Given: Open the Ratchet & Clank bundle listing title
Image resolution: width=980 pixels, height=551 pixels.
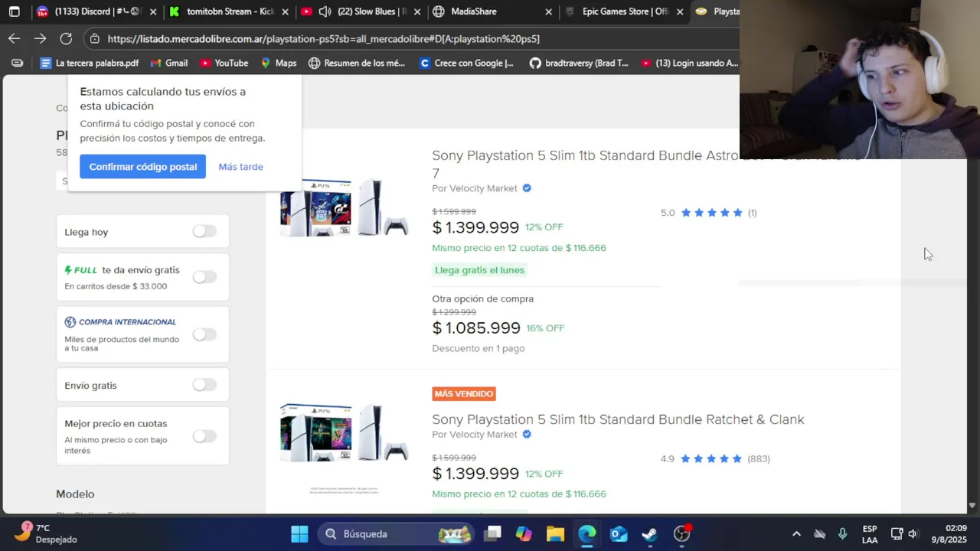Looking at the screenshot, I should (x=618, y=419).
